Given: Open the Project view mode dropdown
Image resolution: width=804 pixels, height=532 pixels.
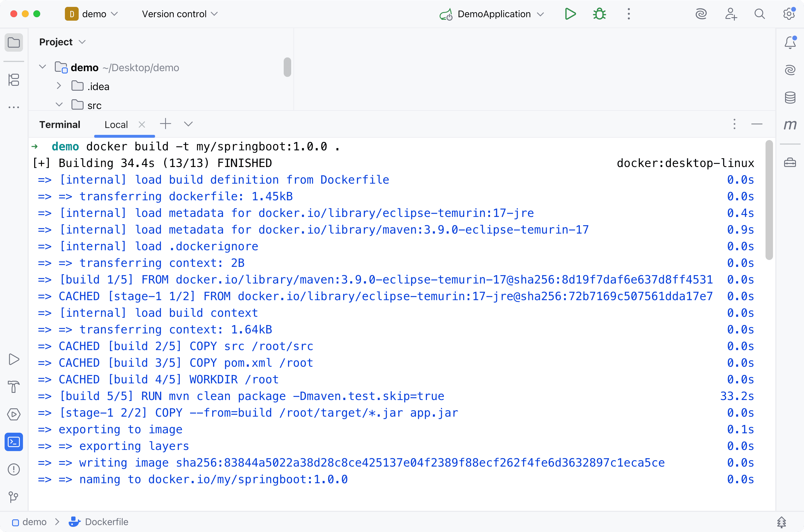Looking at the screenshot, I should [63, 42].
